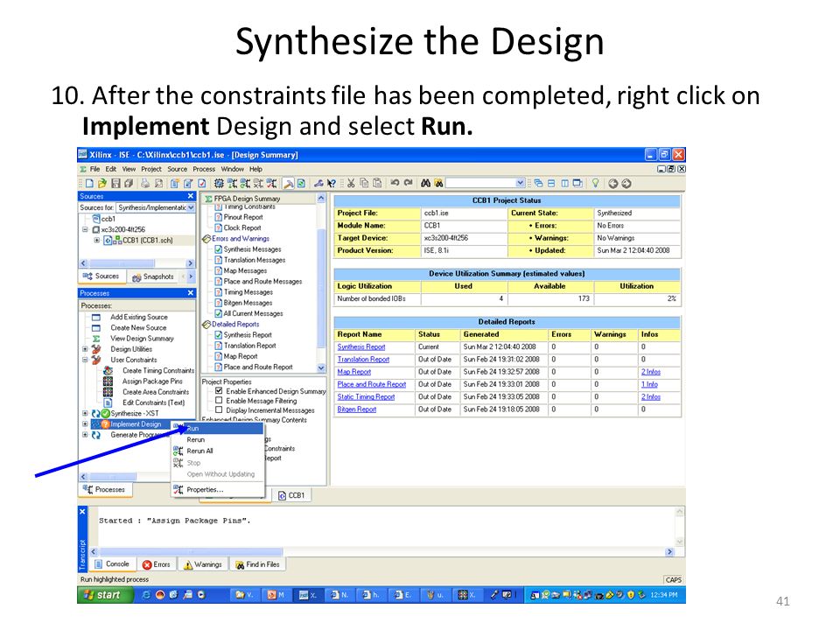Expand the Generate Programming File node
The height and width of the screenshot is (630, 840).
pyautogui.click(x=85, y=435)
